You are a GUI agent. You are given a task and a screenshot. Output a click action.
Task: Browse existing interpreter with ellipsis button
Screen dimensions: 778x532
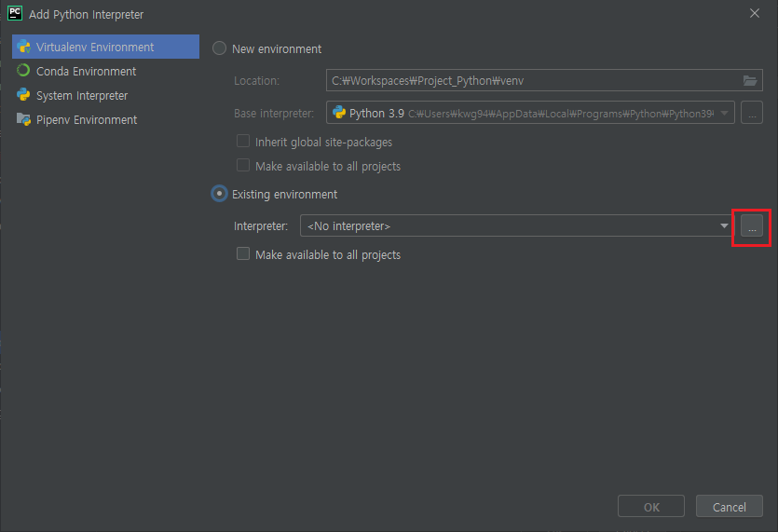tap(752, 226)
